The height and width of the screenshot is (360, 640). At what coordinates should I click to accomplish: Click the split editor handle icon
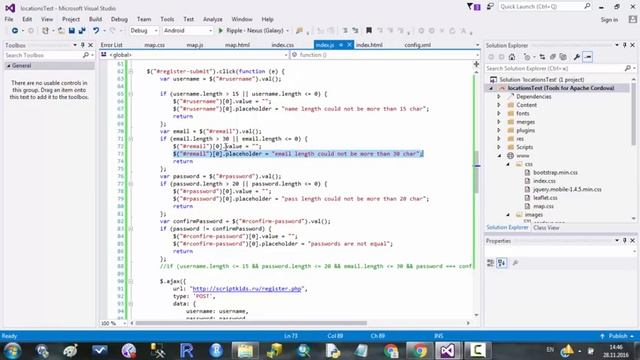(476, 64)
